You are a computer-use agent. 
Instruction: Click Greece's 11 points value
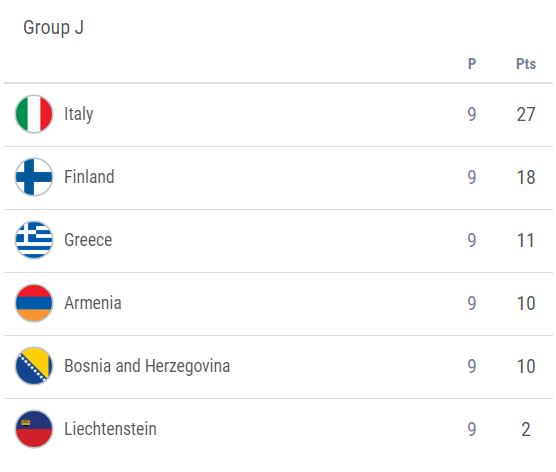(526, 240)
